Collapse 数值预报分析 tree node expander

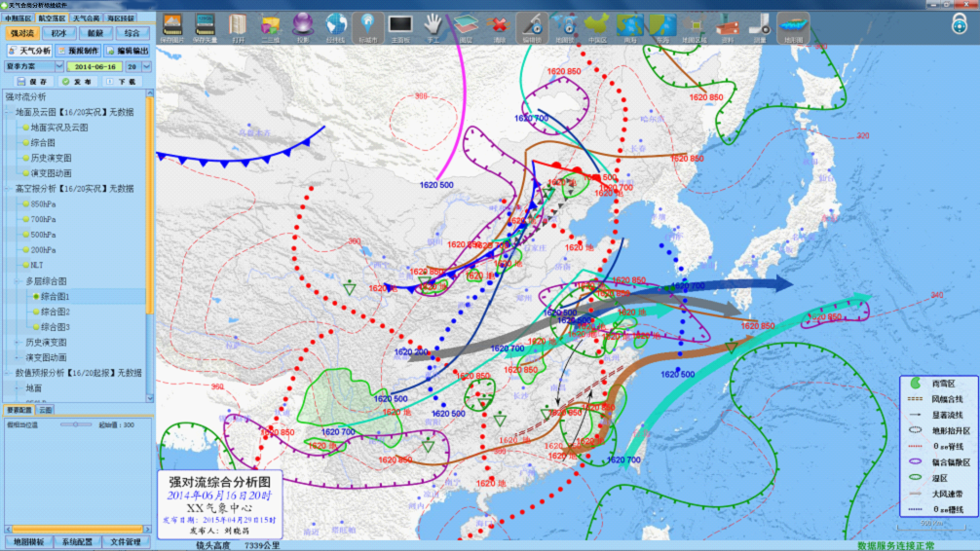point(8,373)
